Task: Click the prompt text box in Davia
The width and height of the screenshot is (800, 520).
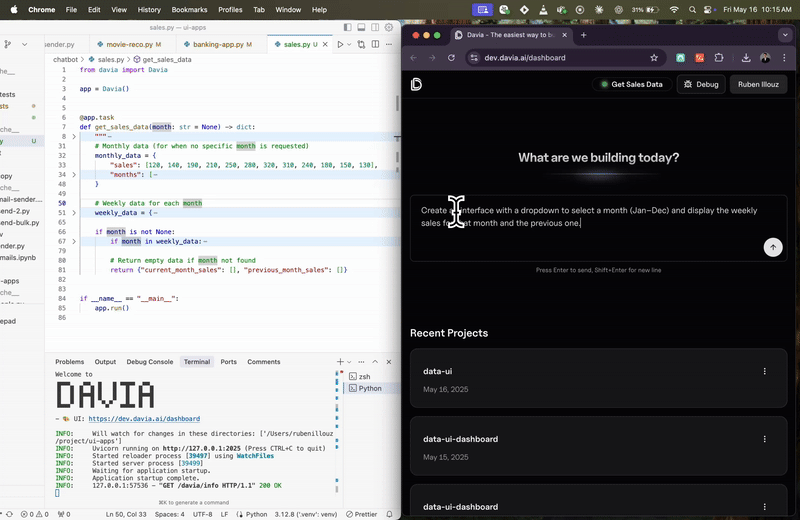Action: pyautogui.click(x=598, y=228)
